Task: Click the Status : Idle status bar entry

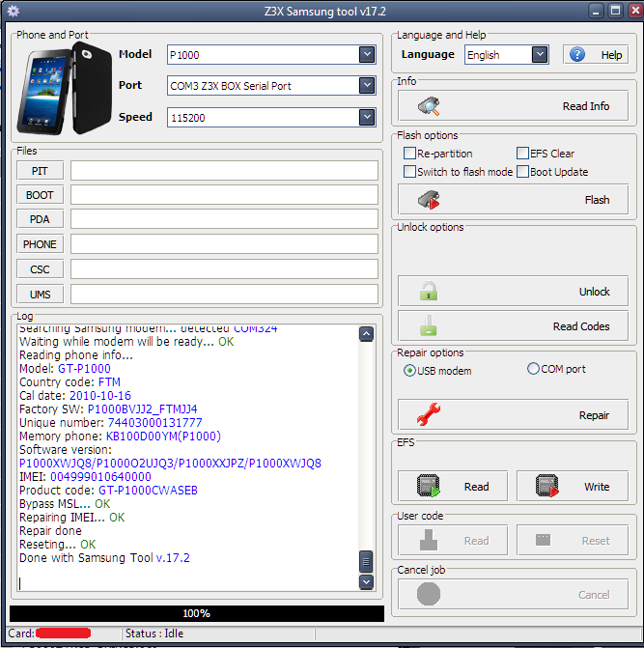Action: 154,634
